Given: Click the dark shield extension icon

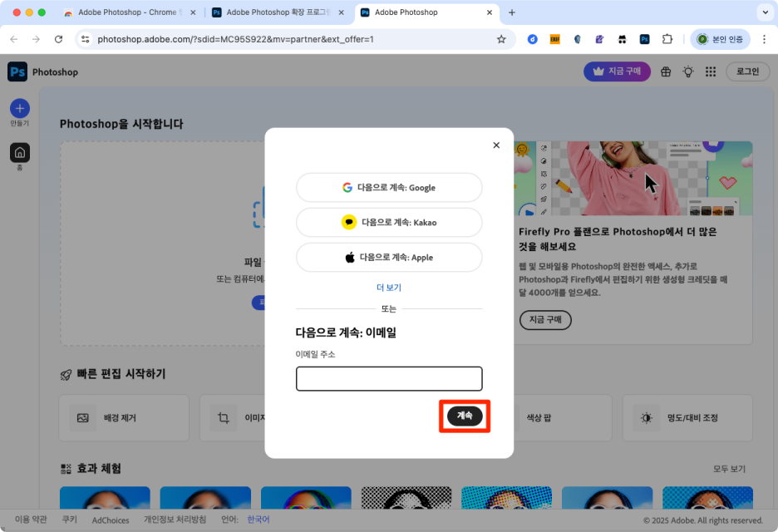Looking at the screenshot, I should [x=577, y=39].
